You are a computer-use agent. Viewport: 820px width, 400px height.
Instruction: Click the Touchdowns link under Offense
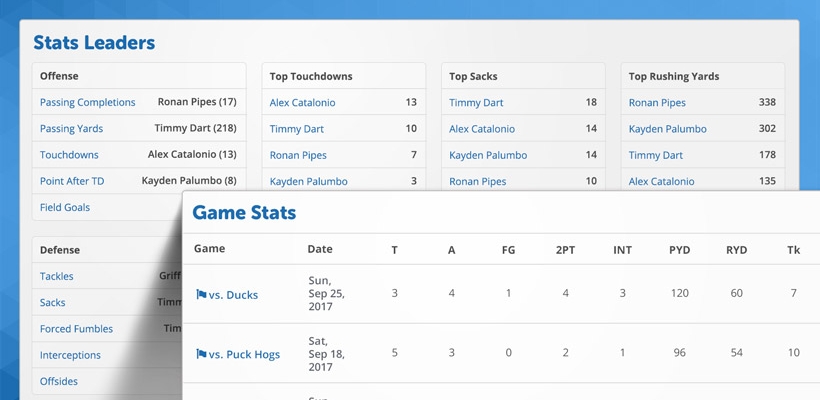point(69,155)
